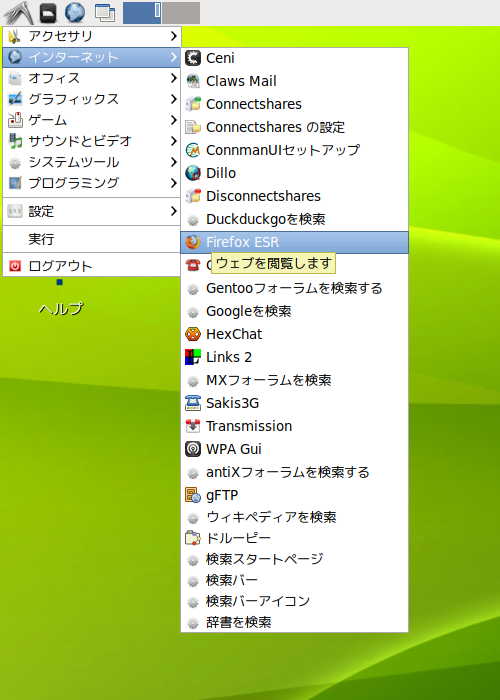Click the globe browser icon in taskbar
The height and width of the screenshot is (700, 500).
(75, 12)
